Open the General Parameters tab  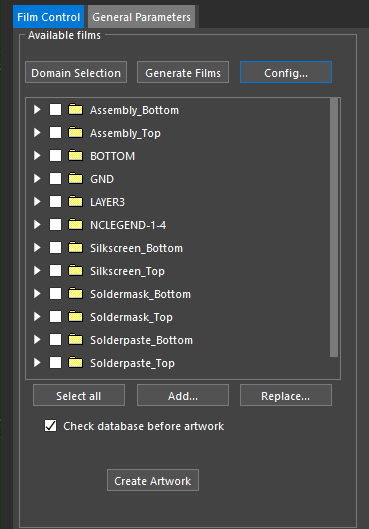pyautogui.click(x=141, y=17)
